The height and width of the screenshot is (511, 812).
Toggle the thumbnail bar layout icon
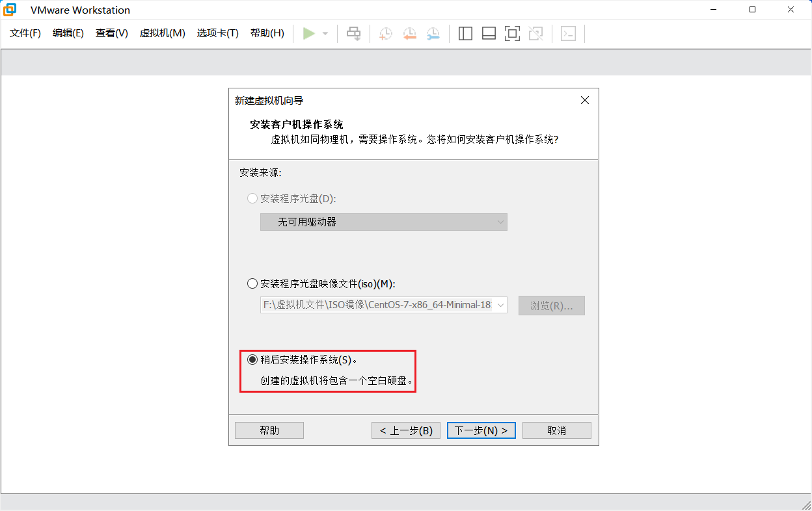489,33
